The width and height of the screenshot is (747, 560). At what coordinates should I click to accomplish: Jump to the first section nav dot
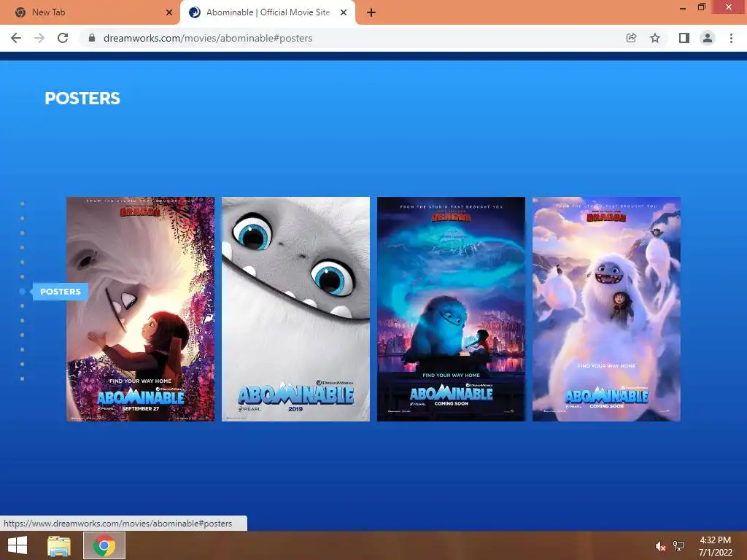23,204
